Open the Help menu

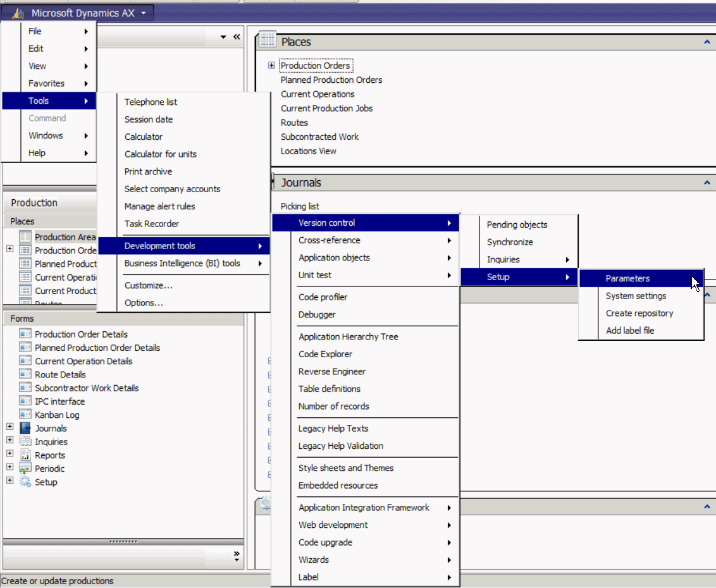(49, 153)
